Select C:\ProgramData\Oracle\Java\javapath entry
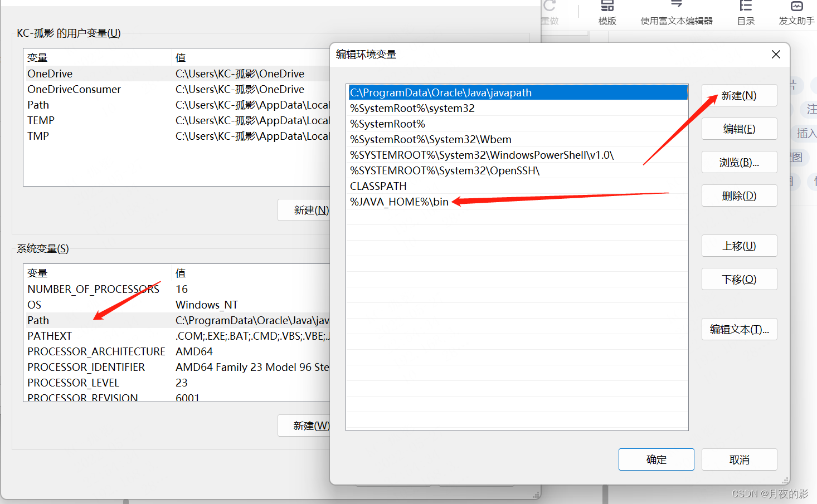817x504 pixels. coord(517,92)
